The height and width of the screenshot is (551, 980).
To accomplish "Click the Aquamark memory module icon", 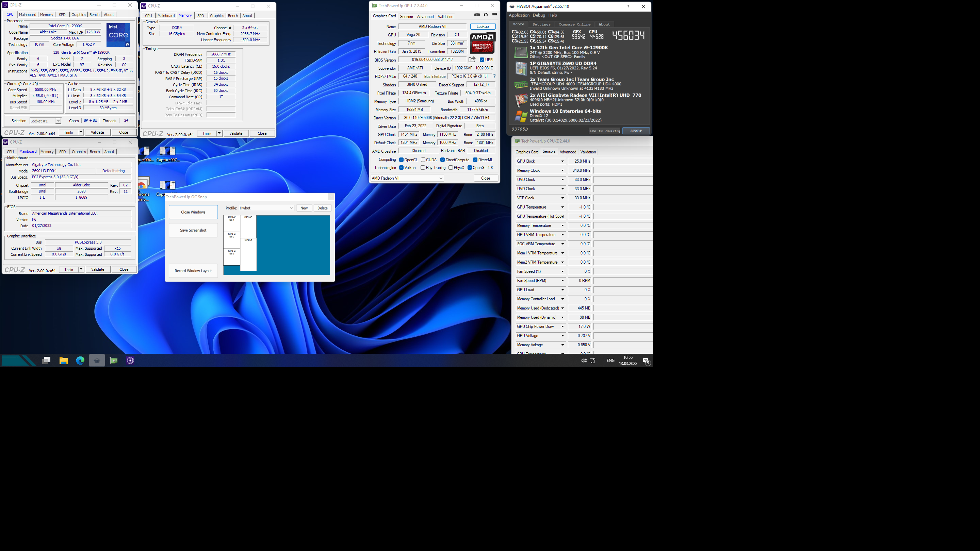I will pyautogui.click(x=521, y=84).
